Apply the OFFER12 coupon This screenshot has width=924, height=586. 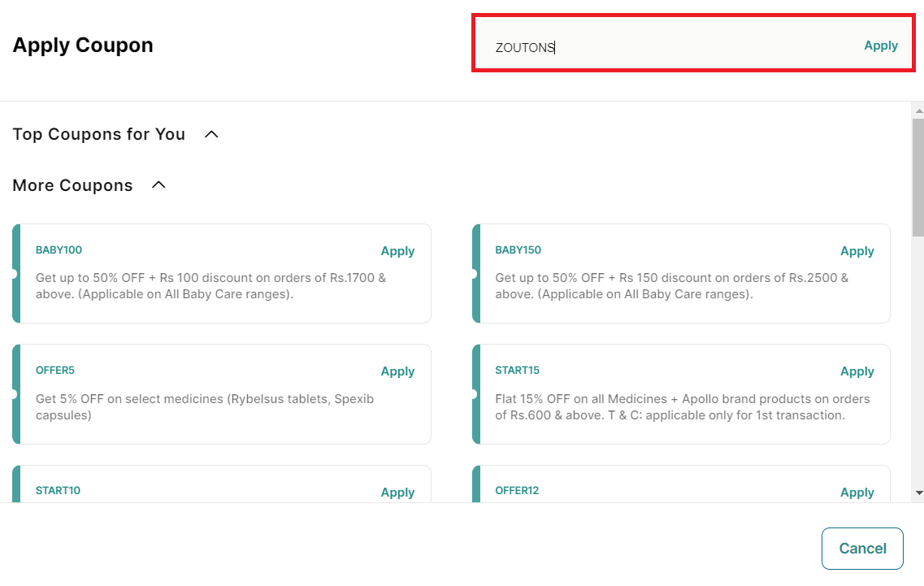(857, 492)
